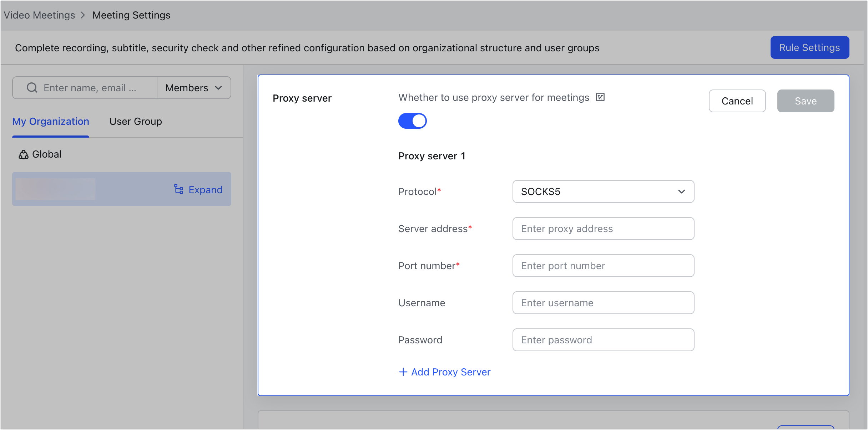Screen dimensions: 868x430
Task: Click the search magnifier icon
Action: click(x=32, y=88)
